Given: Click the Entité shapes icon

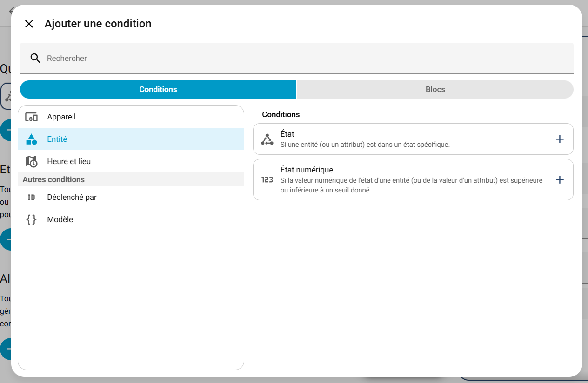Looking at the screenshot, I should coord(31,139).
